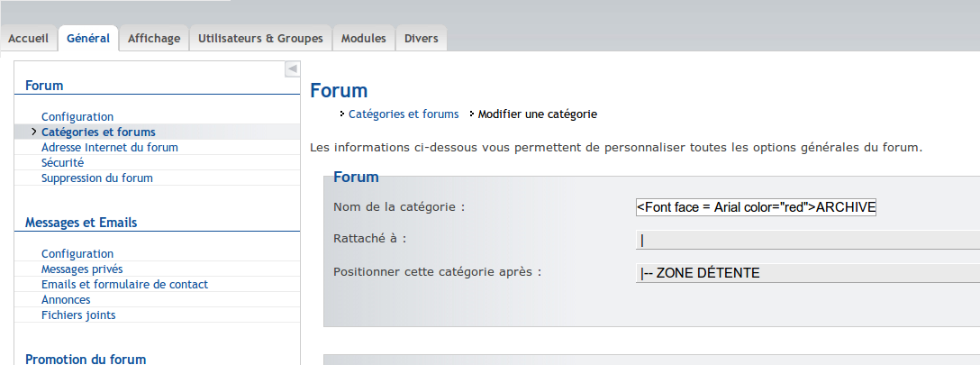Open the Rattaché à dropdown
The height and width of the screenshot is (365, 980).
(x=807, y=240)
